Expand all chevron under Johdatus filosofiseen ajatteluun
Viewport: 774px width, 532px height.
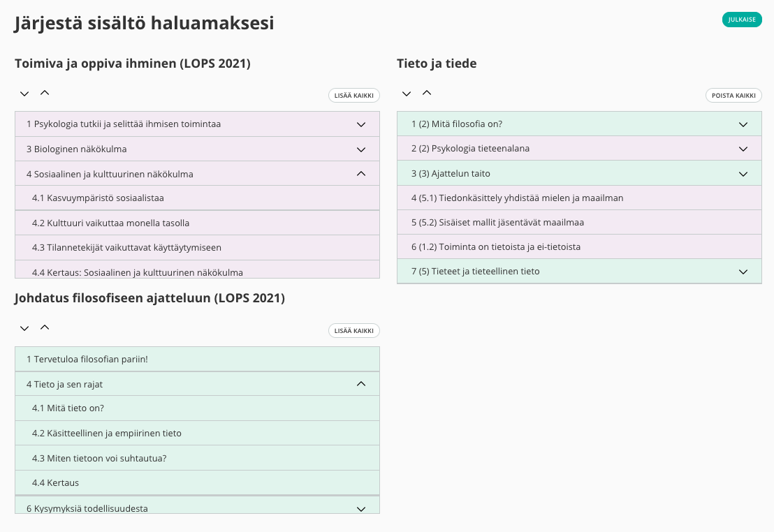coord(24,328)
